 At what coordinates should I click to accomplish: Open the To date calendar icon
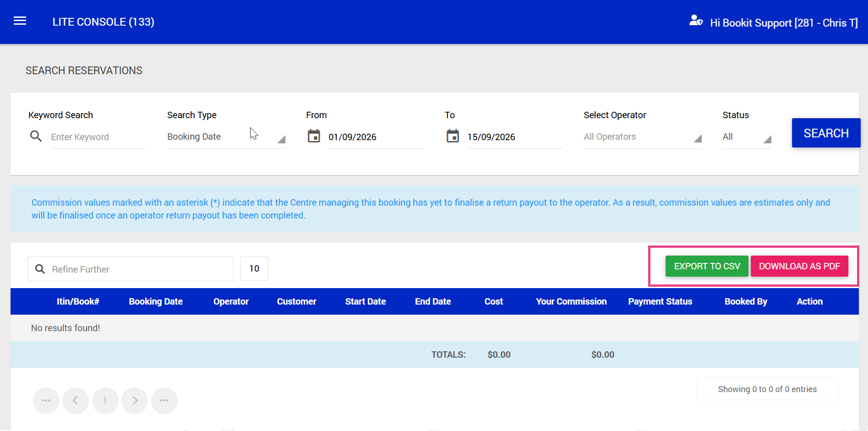coord(453,136)
